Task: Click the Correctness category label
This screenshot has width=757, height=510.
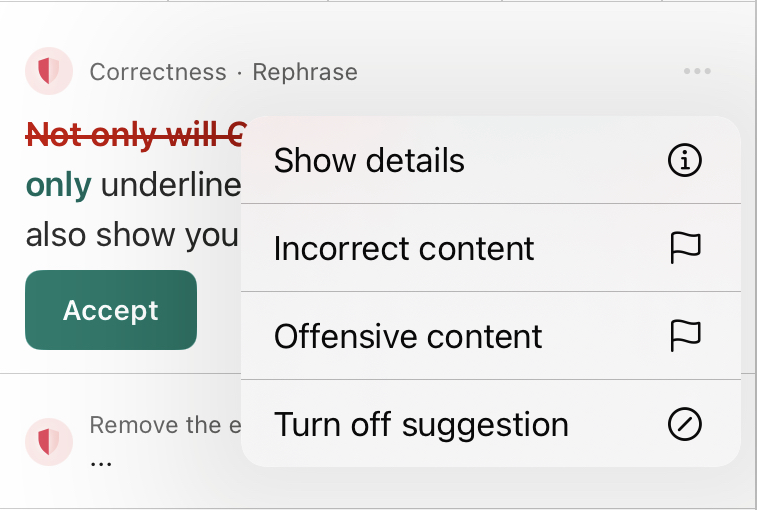Action: click(158, 72)
